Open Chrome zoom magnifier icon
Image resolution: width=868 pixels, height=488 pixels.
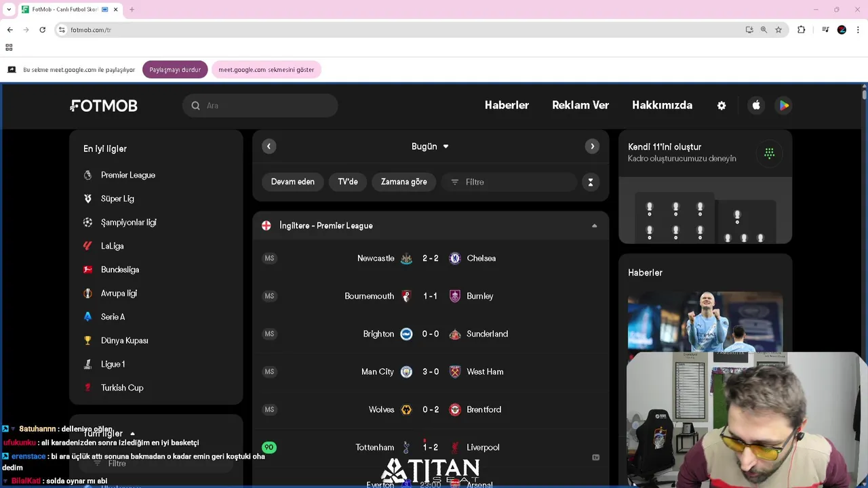764,30
